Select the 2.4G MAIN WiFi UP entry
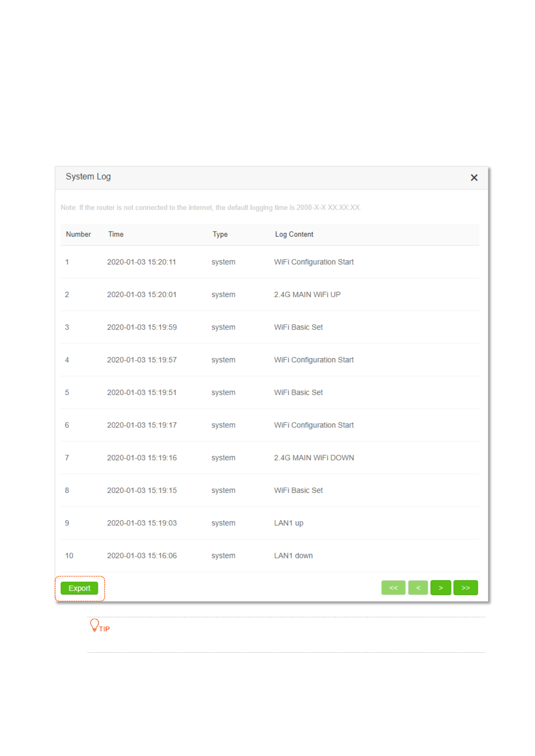Screen dimensions: 535x756 click(307, 294)
